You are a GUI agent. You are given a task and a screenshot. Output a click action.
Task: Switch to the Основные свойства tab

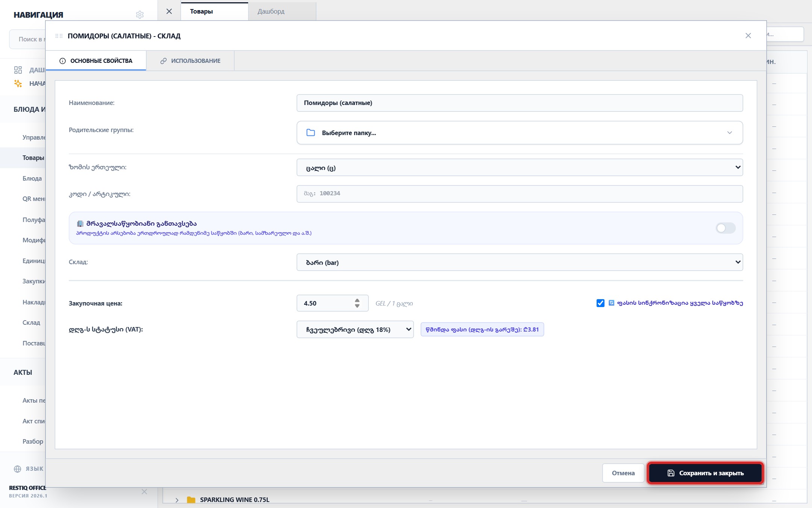pyautogui.click(x=96, y=61)
